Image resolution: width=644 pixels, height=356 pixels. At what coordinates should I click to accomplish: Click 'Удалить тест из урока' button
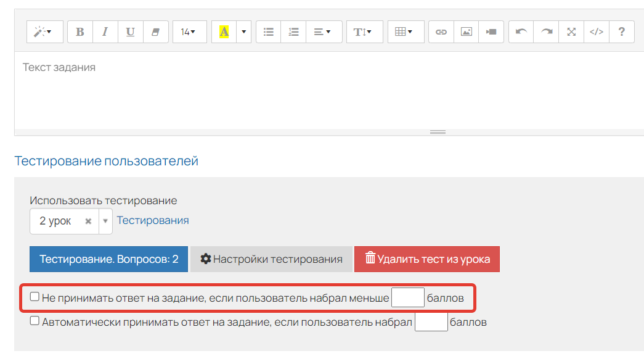pyautogui.click(x=427, y=259)
